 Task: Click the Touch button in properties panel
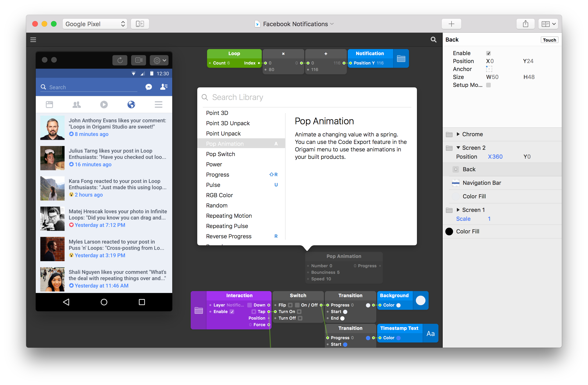point(549,39)
